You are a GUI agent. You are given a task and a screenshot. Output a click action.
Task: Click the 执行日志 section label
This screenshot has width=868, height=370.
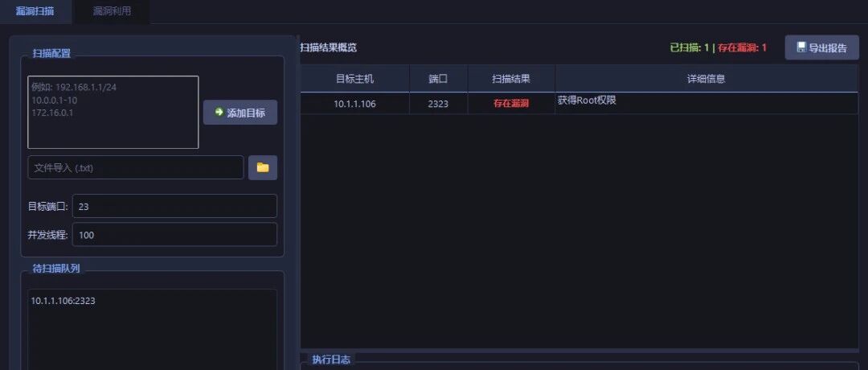pyautogui.click(x=331, y=359)
